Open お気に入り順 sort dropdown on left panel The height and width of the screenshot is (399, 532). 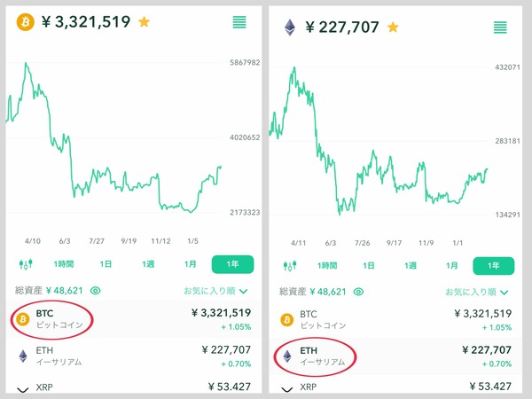coord(215,291)
